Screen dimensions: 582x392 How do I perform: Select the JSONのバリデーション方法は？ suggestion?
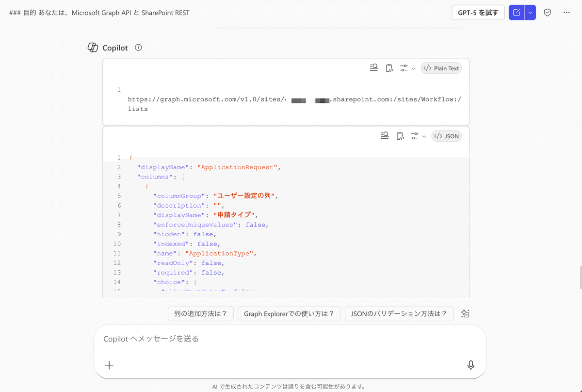(x=399, y=313)
